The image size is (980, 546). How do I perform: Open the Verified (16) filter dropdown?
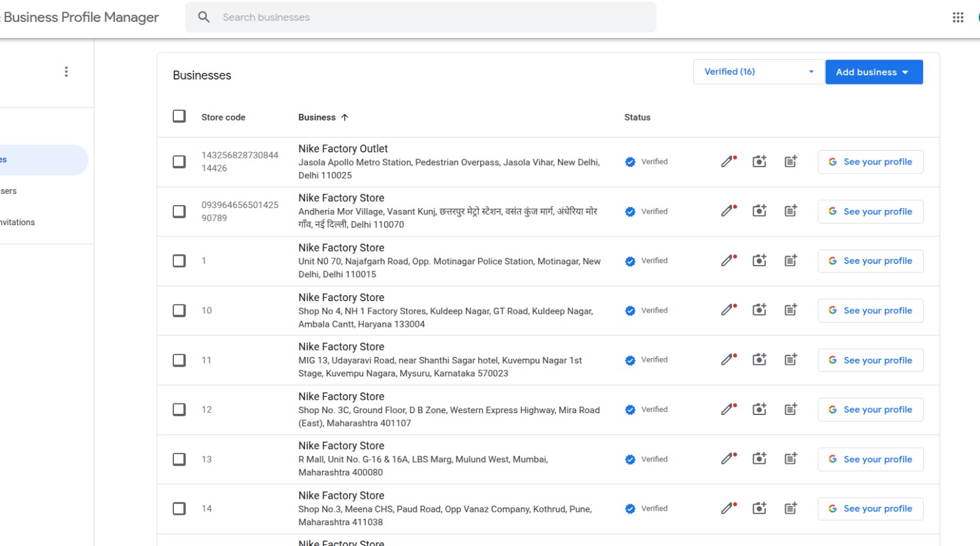(758, 72)
